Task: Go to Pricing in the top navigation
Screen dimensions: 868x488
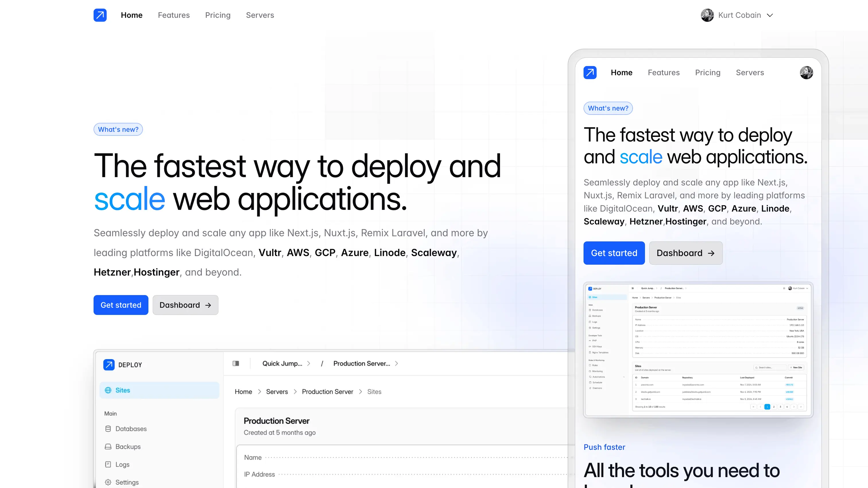Action: click(x=218, y=15)
